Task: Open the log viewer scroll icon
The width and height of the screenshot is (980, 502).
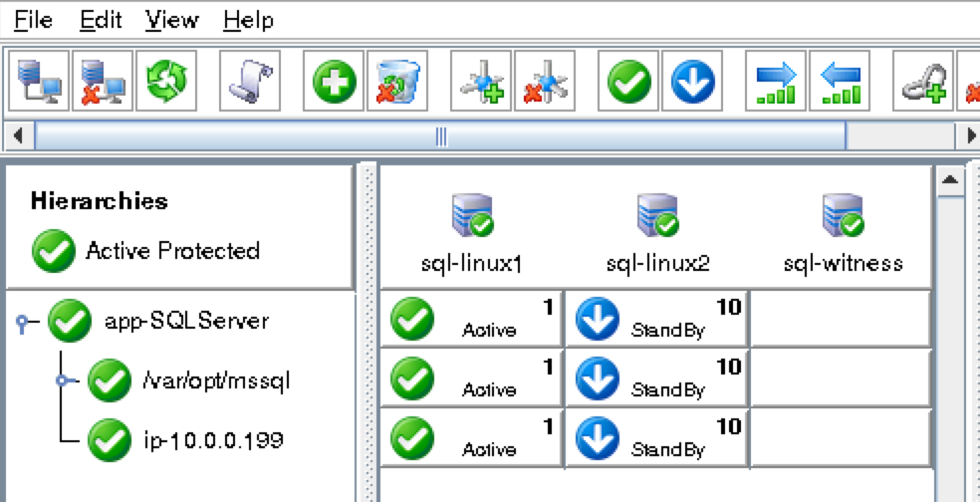Action: tap(250, 82)
